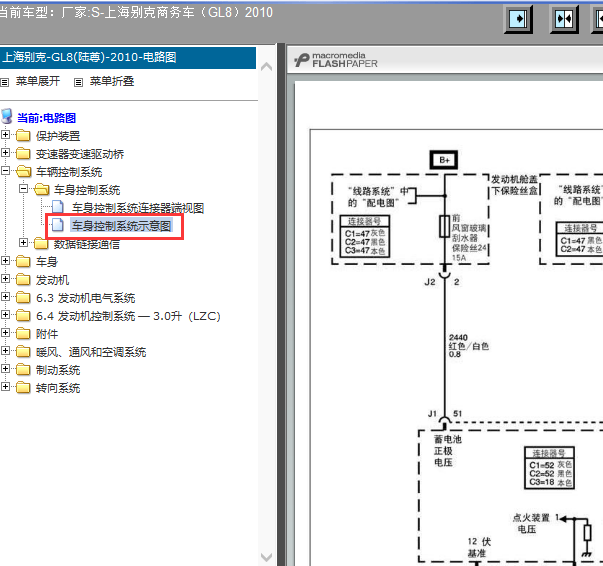
Task: Click the right-arrow panel layout button
Action: [518, 19]
